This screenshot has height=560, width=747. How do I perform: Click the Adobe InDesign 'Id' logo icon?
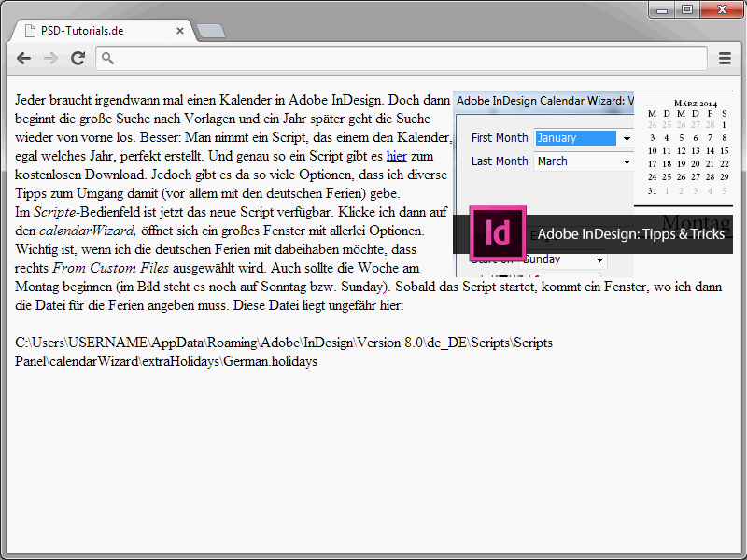click(498, 233)
